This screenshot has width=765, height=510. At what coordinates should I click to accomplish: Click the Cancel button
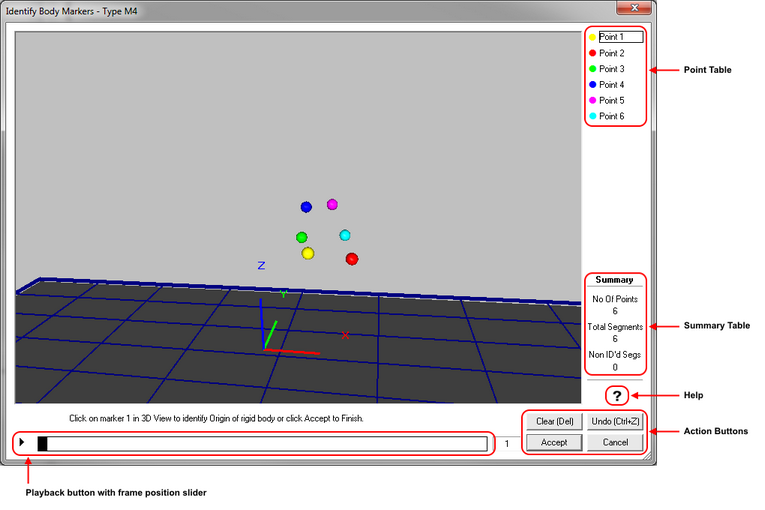point(614,442)
